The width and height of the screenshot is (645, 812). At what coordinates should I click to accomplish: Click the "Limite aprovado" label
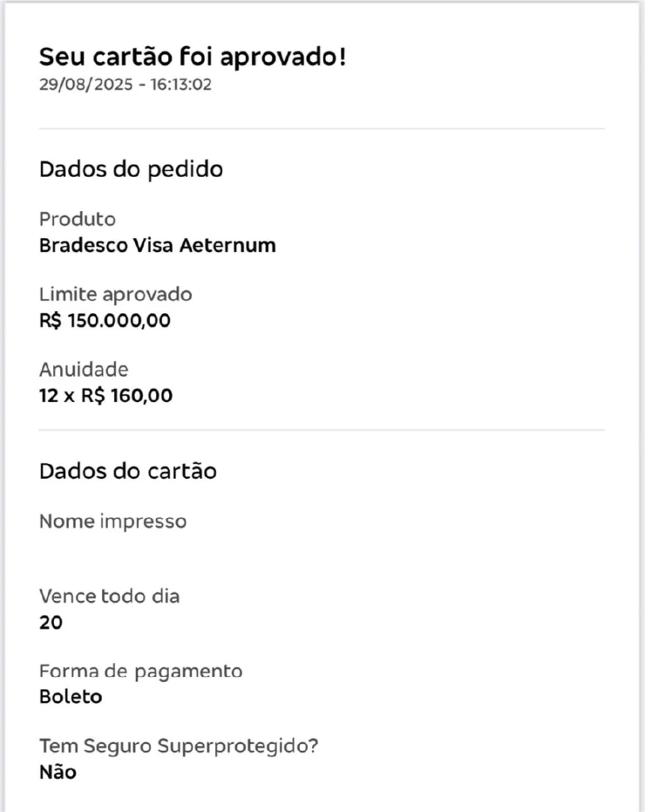(115, 294)
